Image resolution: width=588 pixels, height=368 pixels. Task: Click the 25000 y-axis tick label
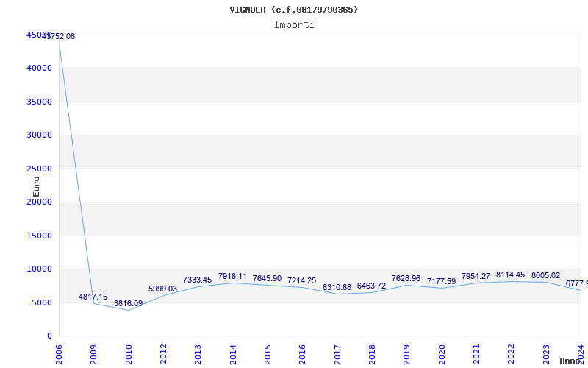[x=39, y=169]
